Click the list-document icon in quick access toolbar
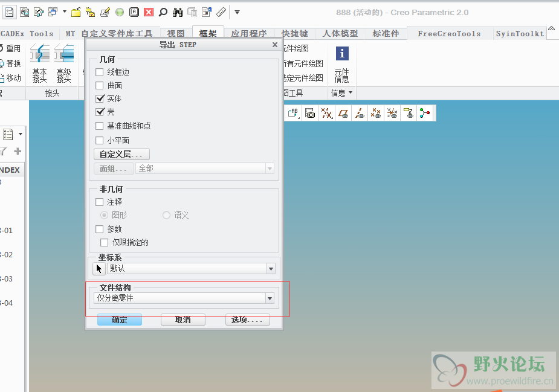The height and width of the screenshot is (392, 559). pos(9,13)
